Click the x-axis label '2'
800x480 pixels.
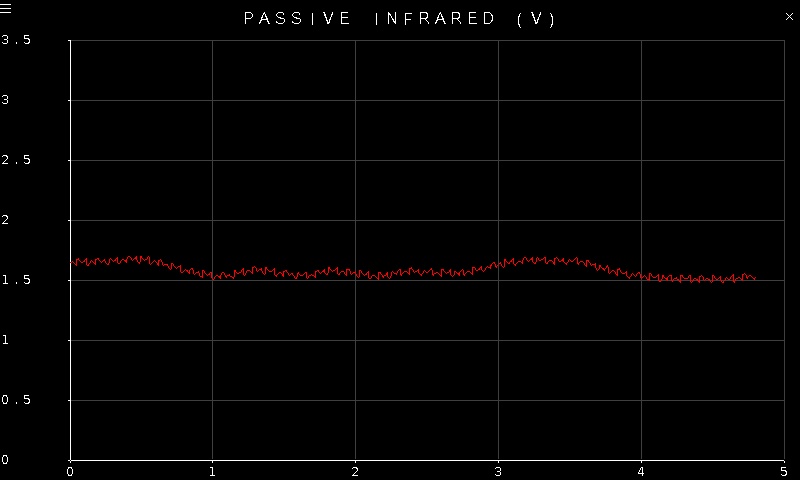(355, 472)
